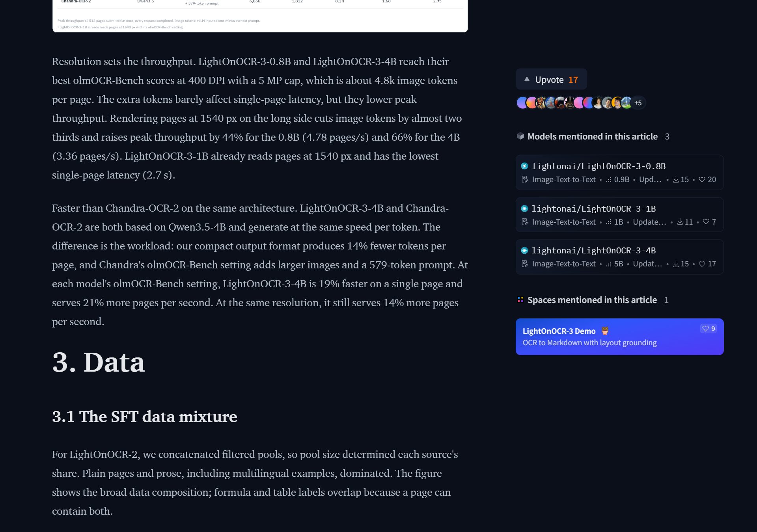Screen dimensions: 757x532
Task: Click the heart icon showing 17 likes
Action: pyautogui.click(x=702, y=264)
